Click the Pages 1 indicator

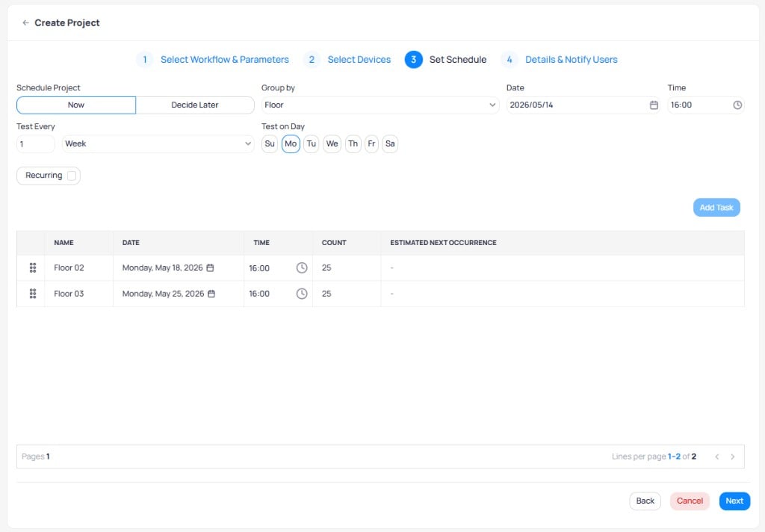point(36,457)
